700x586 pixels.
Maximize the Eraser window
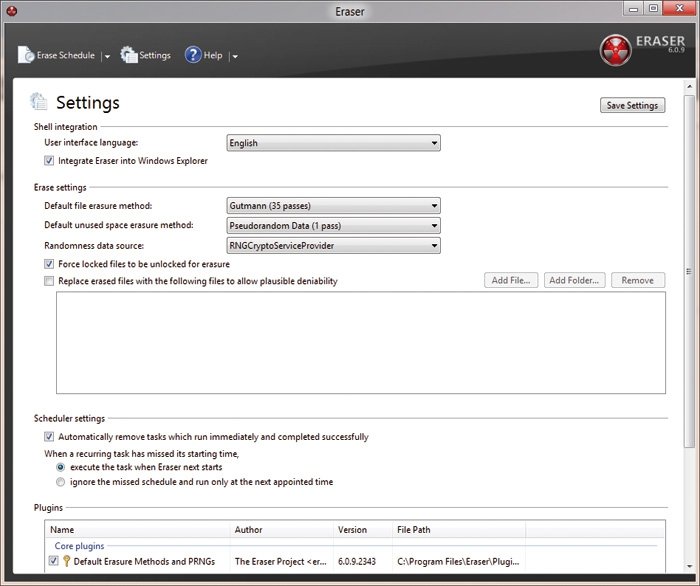653,9
